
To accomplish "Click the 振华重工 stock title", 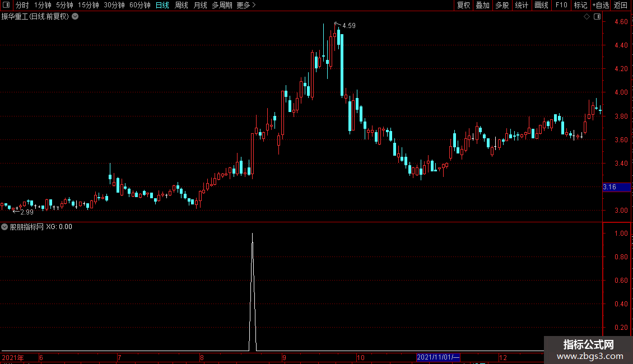I will click(15, 17).
